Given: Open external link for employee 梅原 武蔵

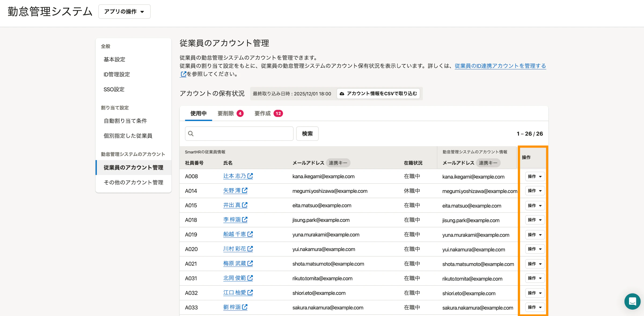Looking at the screenshot, I should [x=250, y=263].
